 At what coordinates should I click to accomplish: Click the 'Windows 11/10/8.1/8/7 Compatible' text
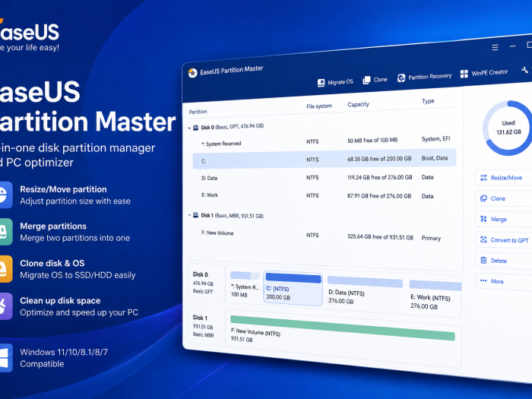[64, 358]
